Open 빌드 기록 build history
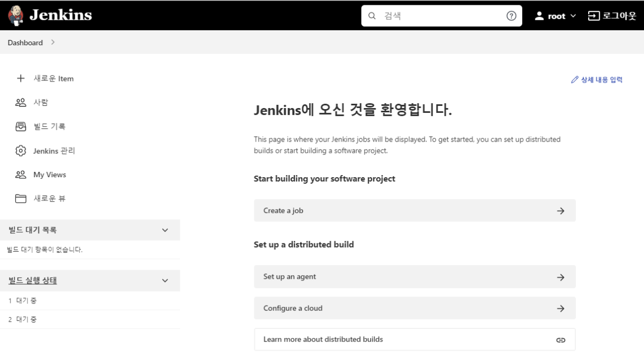The image size is (644, 363). tap(49, 126)
